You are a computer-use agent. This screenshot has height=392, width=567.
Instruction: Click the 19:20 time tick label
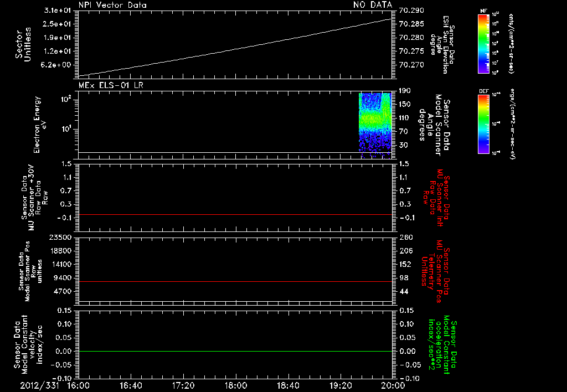341,386
